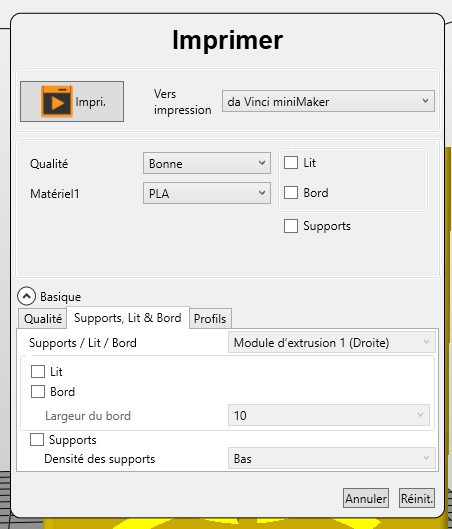Viewport: 452px width, 529px height.
Task: Open the Largeur du bord dropdown showing 10
Action: [x=329, y=415]
